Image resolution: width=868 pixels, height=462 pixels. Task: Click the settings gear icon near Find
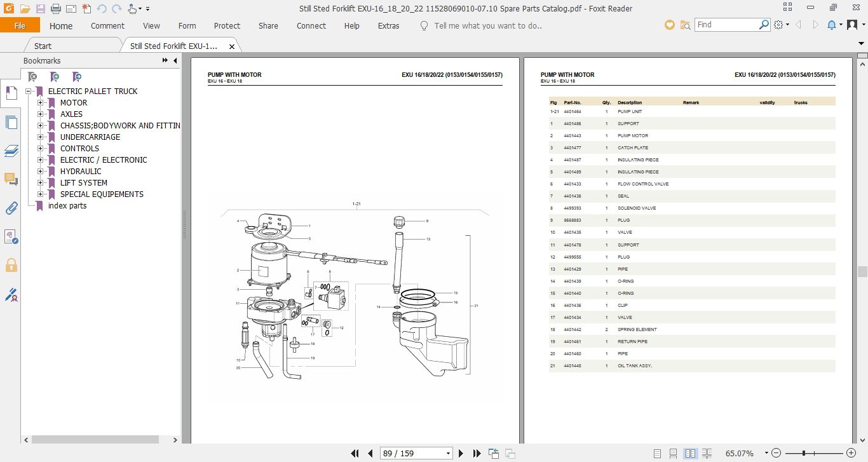tap(778, 25)
